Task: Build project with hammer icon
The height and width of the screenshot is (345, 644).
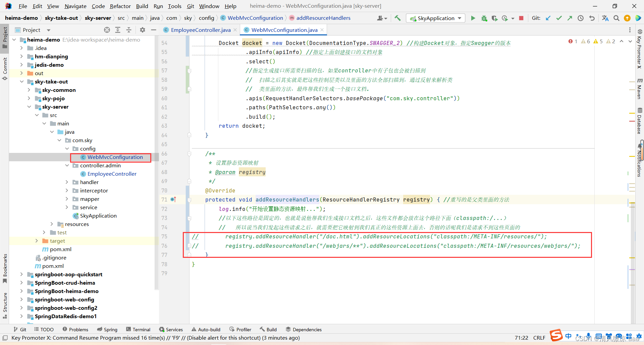Action: [397, 18]
